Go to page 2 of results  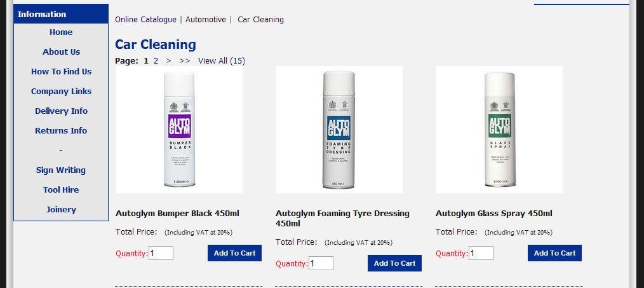click(x=156, y=61)
